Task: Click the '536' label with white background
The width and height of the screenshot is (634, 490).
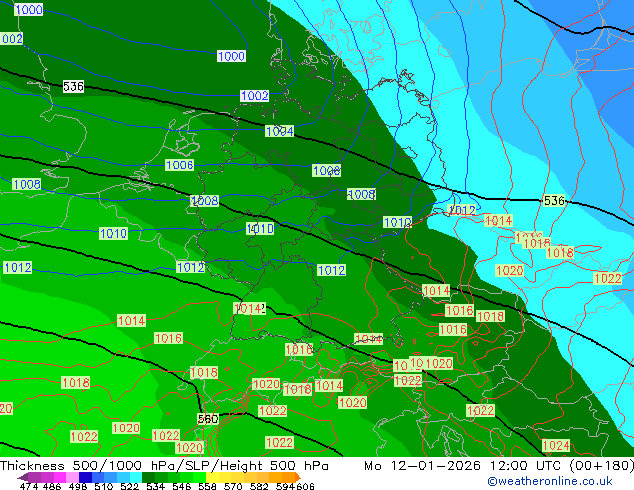Action: tap(73, 86)
